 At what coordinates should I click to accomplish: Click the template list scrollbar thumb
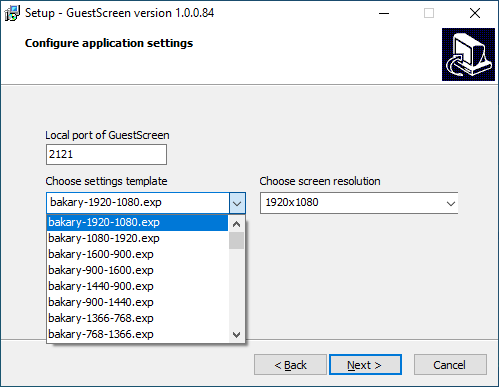(x=236, y=240)
